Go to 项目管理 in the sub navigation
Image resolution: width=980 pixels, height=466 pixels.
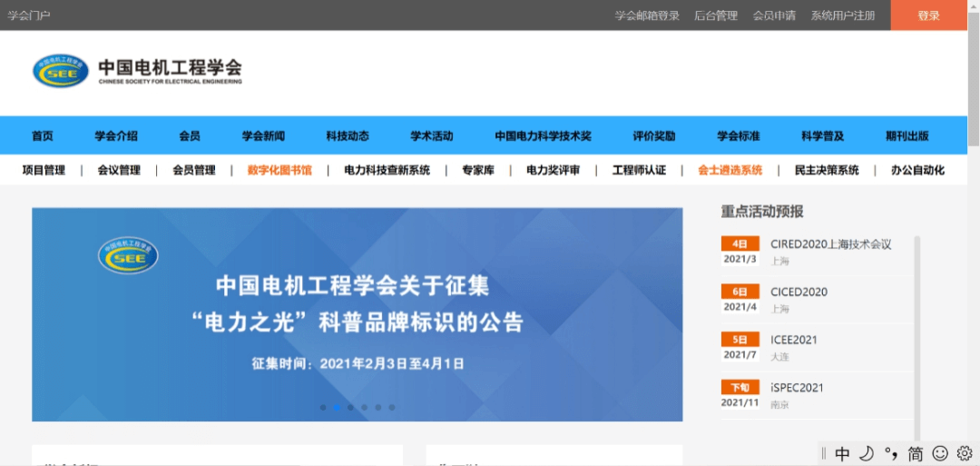44,170
